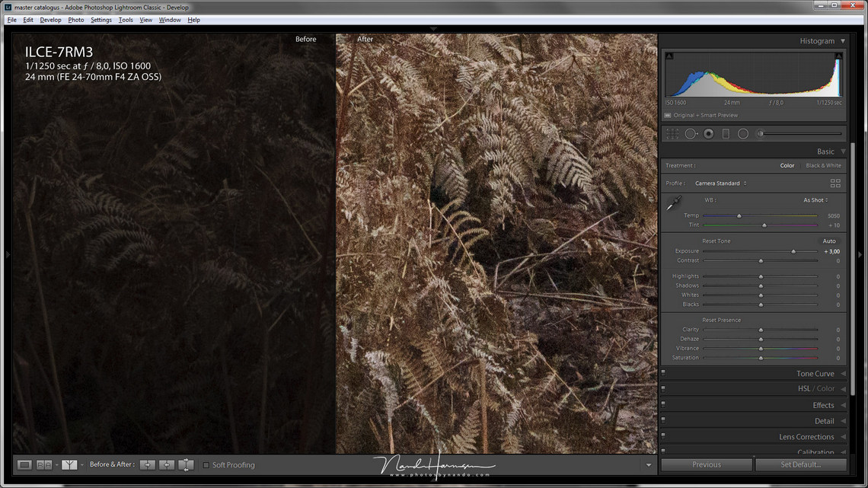Viewport: 868px width, 488px height.
Task: Open the Develop menu
Action: (x=50, y=20)
